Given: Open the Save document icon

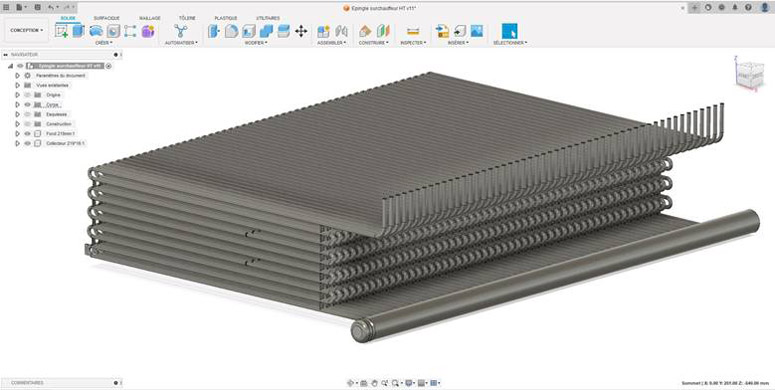Looking at the screenshot, I should (x=38, y=7).
